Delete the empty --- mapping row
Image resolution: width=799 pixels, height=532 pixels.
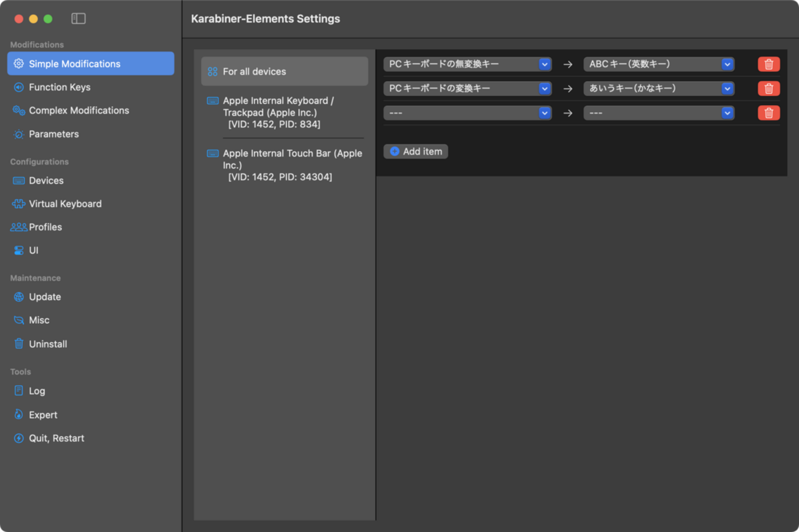pos(768,113)
